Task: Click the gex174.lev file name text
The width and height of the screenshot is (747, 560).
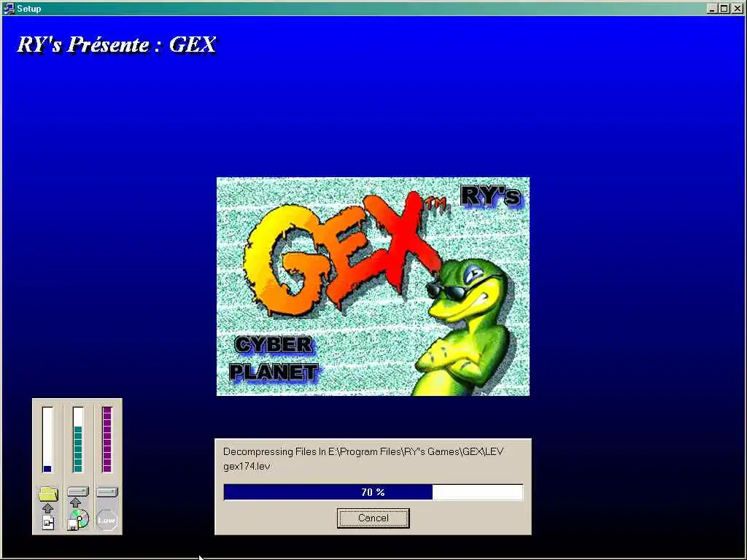Action: (x=247, y=466)
